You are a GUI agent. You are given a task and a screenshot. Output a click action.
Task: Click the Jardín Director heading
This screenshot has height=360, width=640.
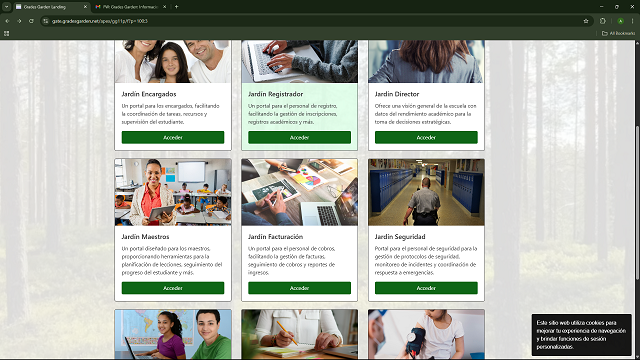point(397,94)
